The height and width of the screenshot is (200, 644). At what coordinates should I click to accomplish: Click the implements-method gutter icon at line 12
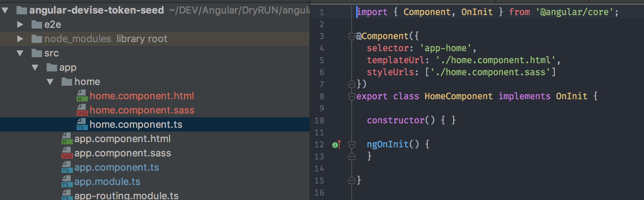[x=336, y=144]
